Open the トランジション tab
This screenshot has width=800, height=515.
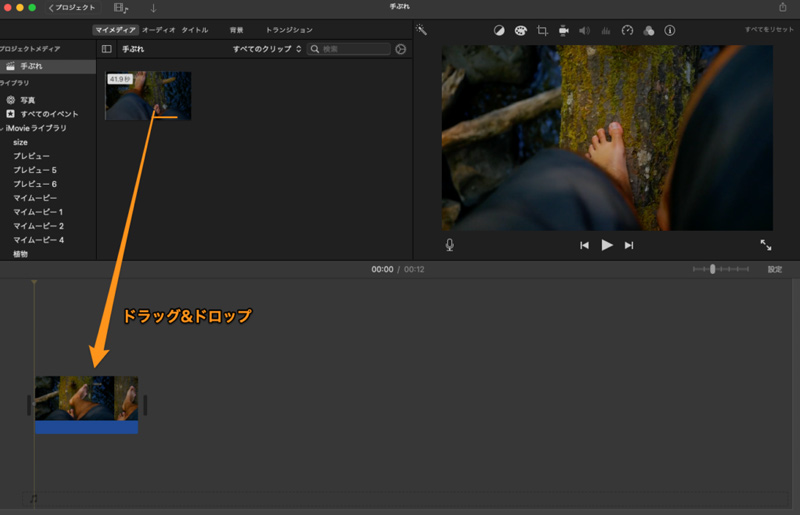[x=289, y=30]
